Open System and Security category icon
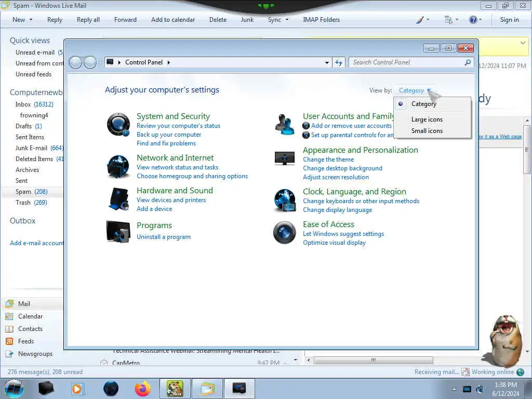The width and height of the screenshot is (532, 399). pos(118,125)
